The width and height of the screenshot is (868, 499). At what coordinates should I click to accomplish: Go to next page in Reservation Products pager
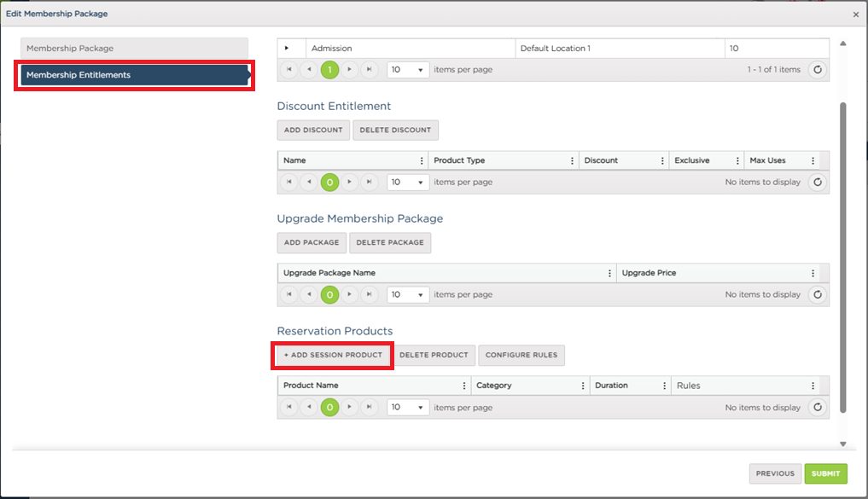tap(349, 408)
